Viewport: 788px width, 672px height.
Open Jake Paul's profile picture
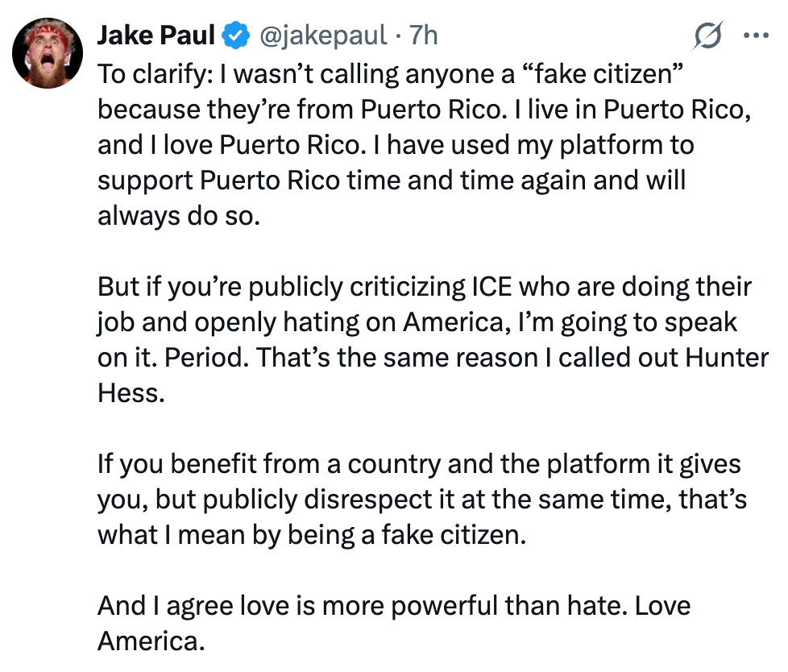tap(48, 52)
